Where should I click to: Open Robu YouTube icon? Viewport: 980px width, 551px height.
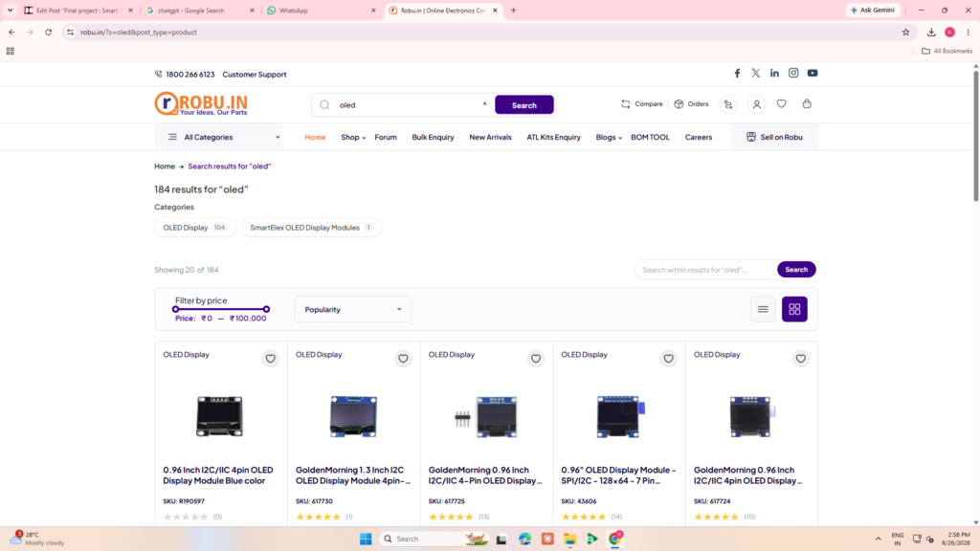click(813, 73)
